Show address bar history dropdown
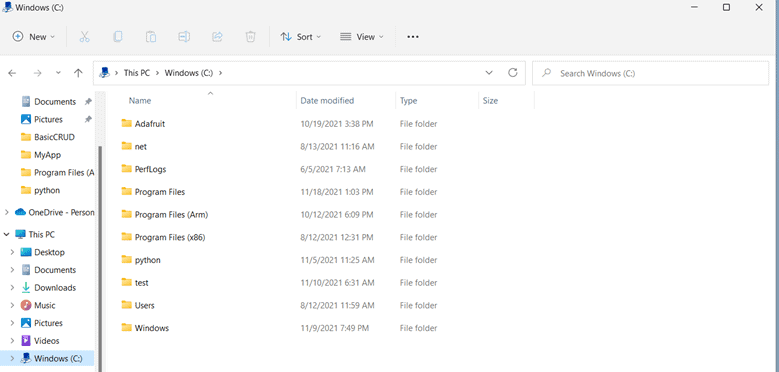 pyautogui.click(x=489, y=73)
